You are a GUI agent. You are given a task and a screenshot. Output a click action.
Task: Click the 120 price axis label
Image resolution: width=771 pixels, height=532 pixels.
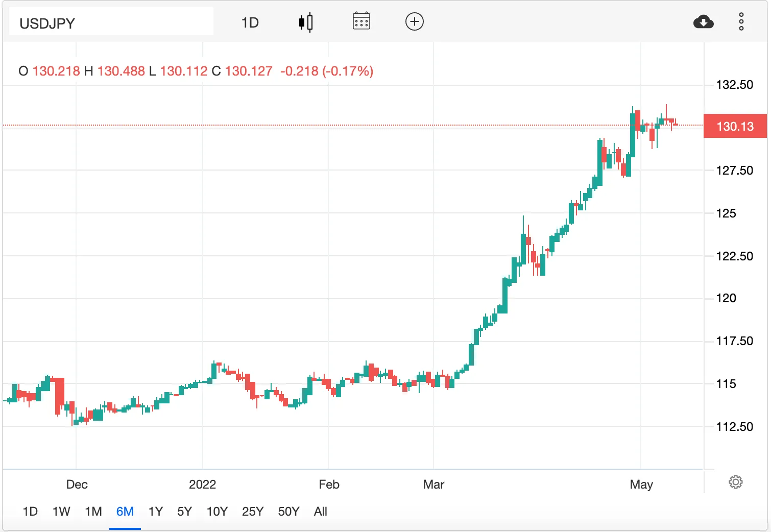(x=726, y=298)
